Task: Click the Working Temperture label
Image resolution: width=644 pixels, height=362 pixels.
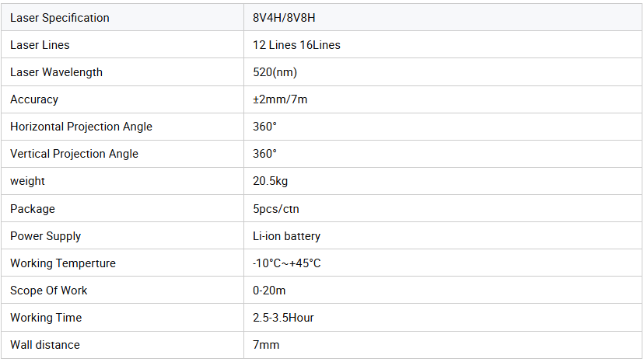Action: coord(63,263)
